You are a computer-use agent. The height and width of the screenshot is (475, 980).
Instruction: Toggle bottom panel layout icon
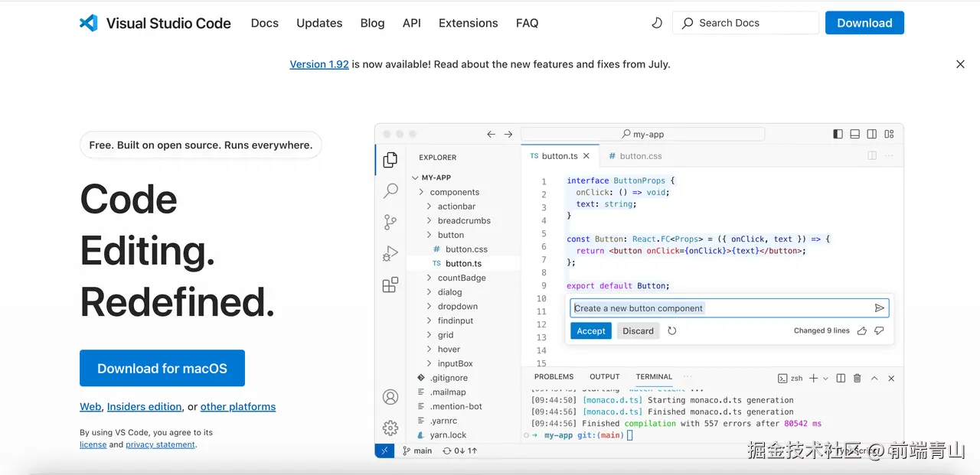[855, 134]
